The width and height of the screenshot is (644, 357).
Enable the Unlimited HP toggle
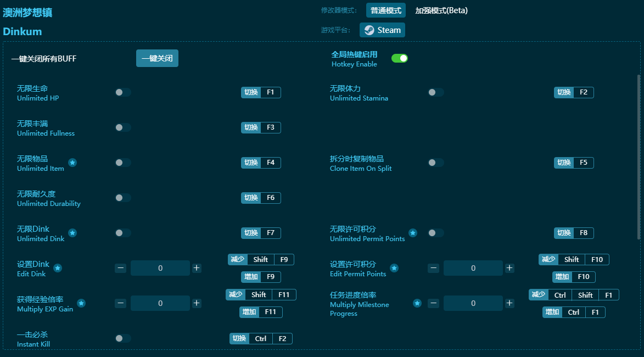point(123,92)
